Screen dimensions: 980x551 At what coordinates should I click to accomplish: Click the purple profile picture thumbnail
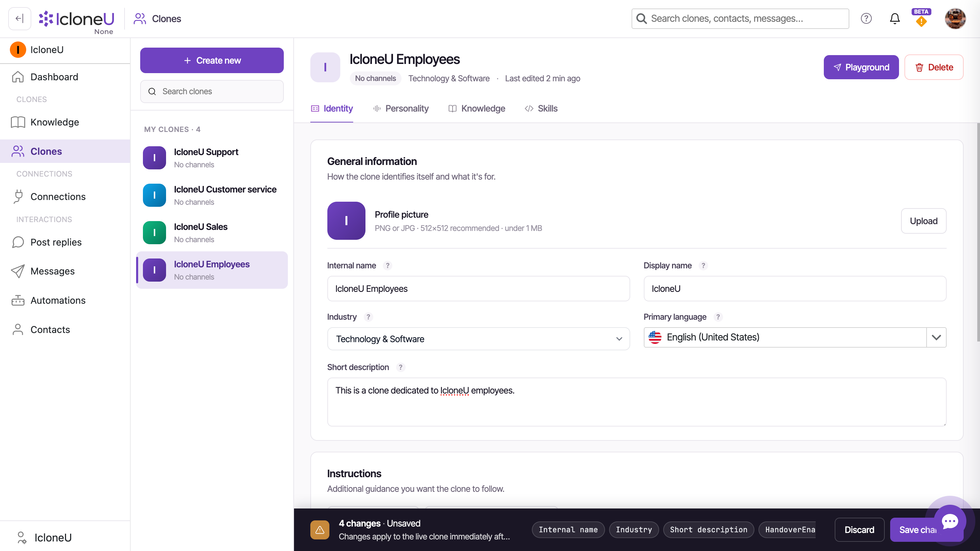(x=346, y=220)
